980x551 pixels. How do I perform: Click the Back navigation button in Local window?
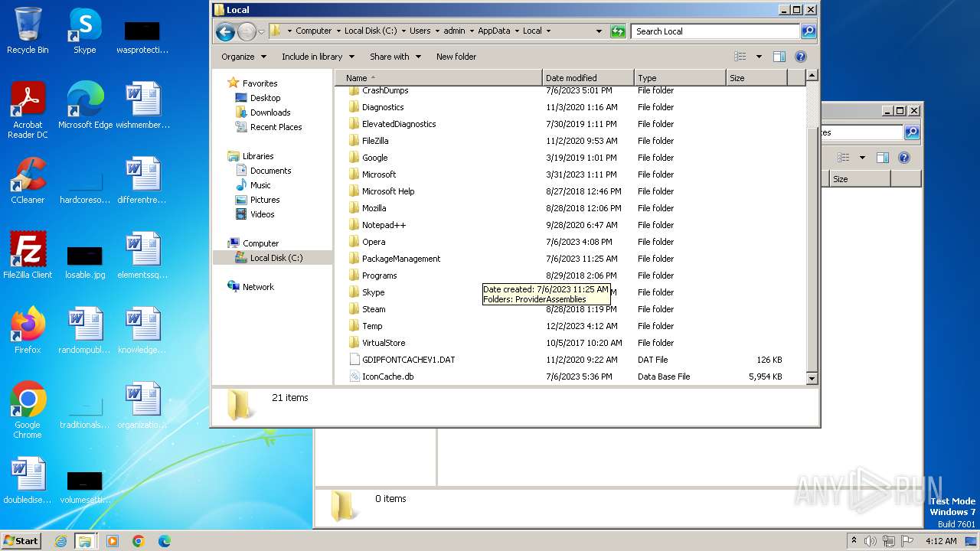pos(225,31)
